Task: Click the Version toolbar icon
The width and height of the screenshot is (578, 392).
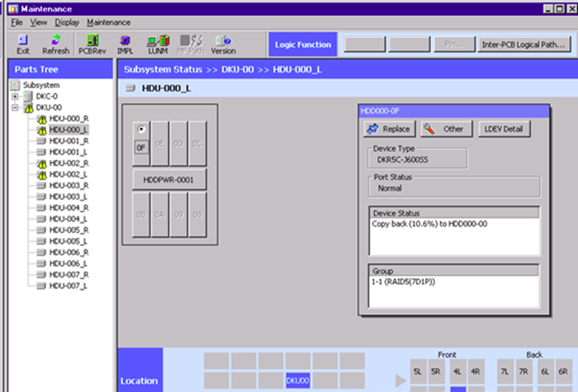Action: [223, 44]
